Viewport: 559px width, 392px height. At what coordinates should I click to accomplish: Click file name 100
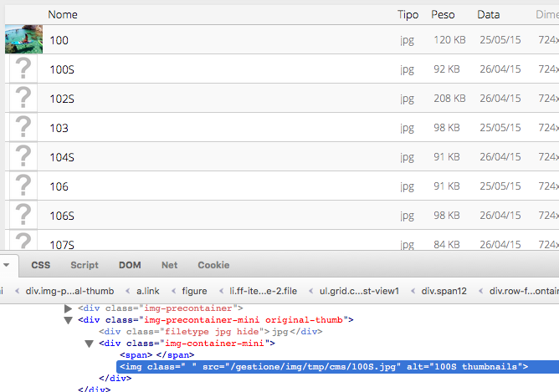tap(59, 40)
